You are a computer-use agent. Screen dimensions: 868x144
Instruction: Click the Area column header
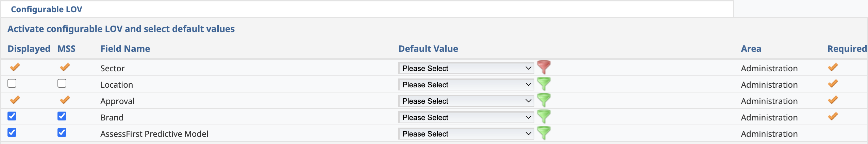(x=751, y=49)
